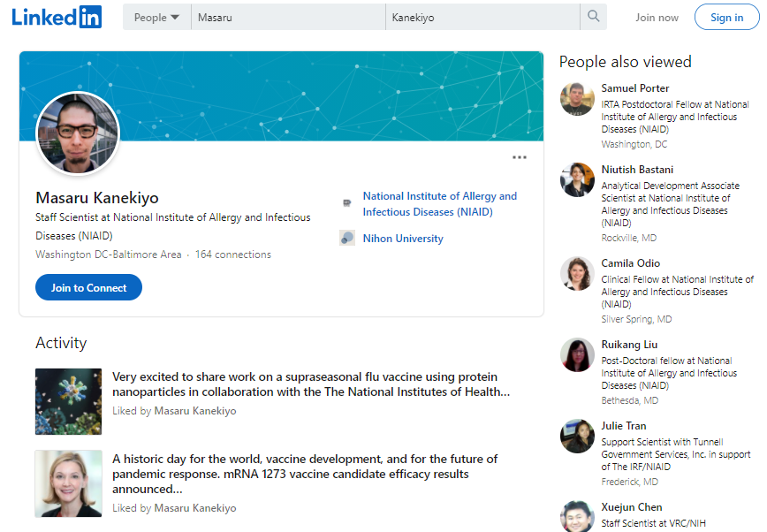The image size is (767, 532).
Task: Click Samuel Porter's profile photo
Action: 577,99
